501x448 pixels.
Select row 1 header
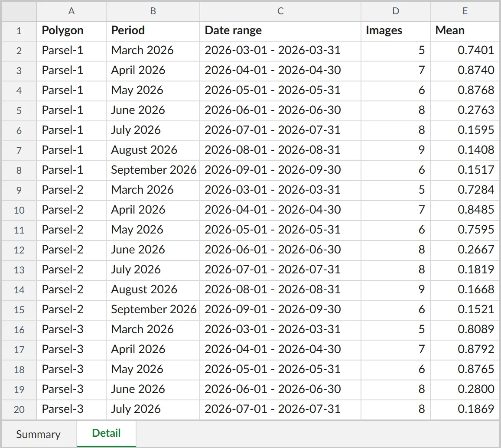[19, 31]
